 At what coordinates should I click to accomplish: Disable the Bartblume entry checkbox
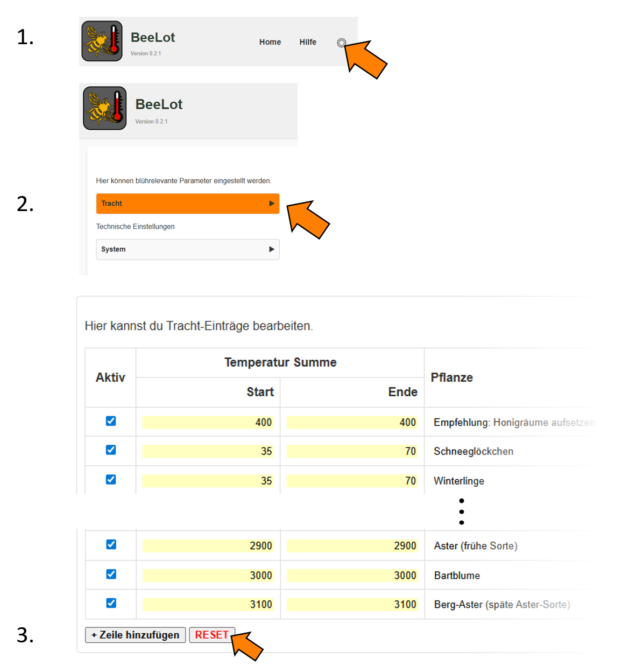[111, 574]
